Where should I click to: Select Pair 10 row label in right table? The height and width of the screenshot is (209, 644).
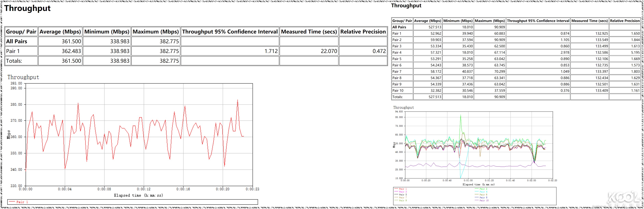398,90
